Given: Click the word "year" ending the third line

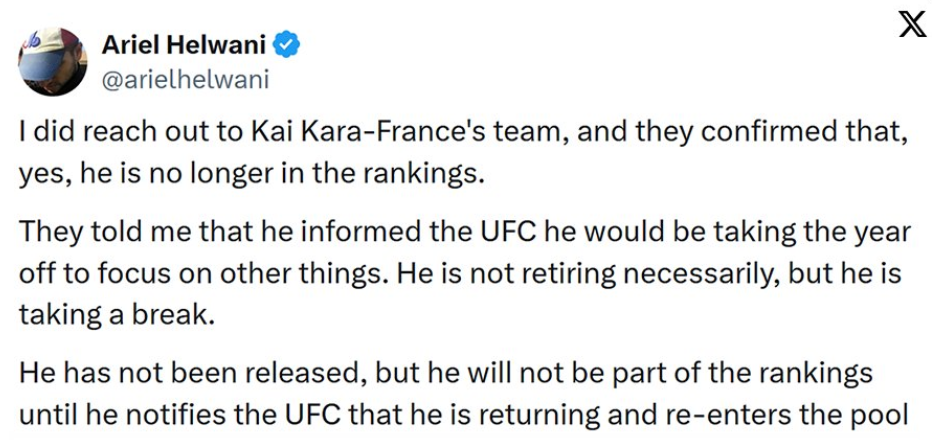Looking at the screenshot, I should [x=881, y=232].
